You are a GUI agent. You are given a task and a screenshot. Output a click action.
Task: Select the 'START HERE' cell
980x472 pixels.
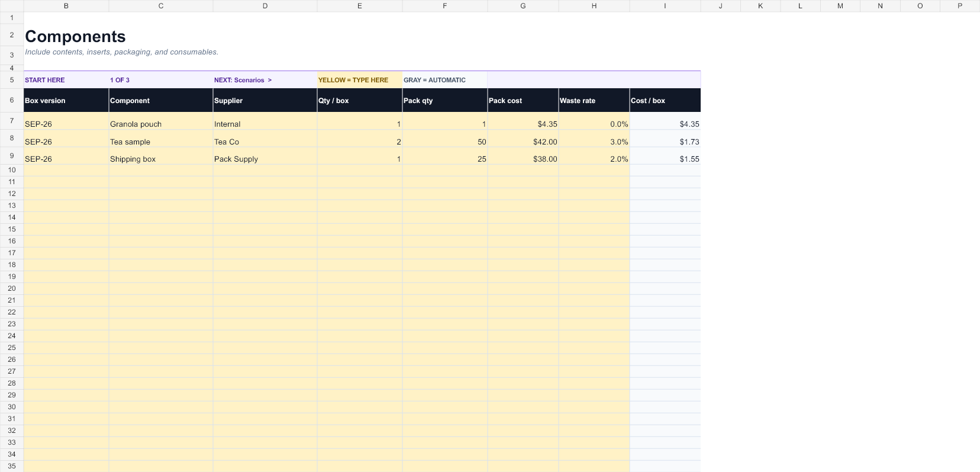[66, 80]
